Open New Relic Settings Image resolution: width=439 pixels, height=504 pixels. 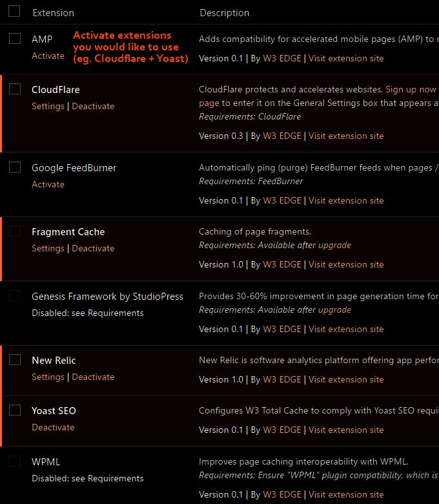pos(48,377)
